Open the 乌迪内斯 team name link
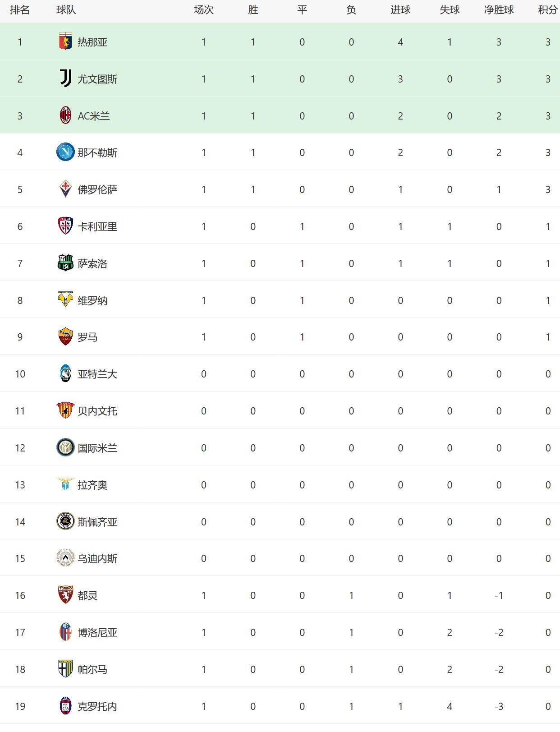 97,558
